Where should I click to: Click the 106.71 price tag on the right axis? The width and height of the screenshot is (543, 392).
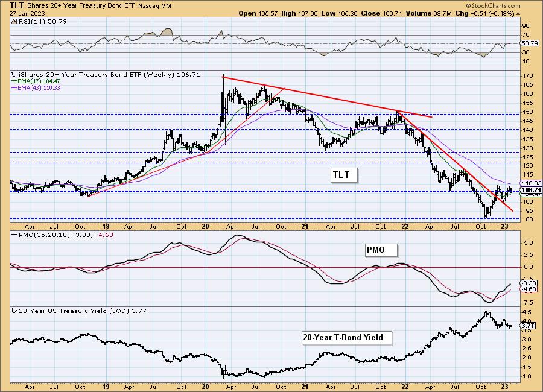[x=531, y=190]
